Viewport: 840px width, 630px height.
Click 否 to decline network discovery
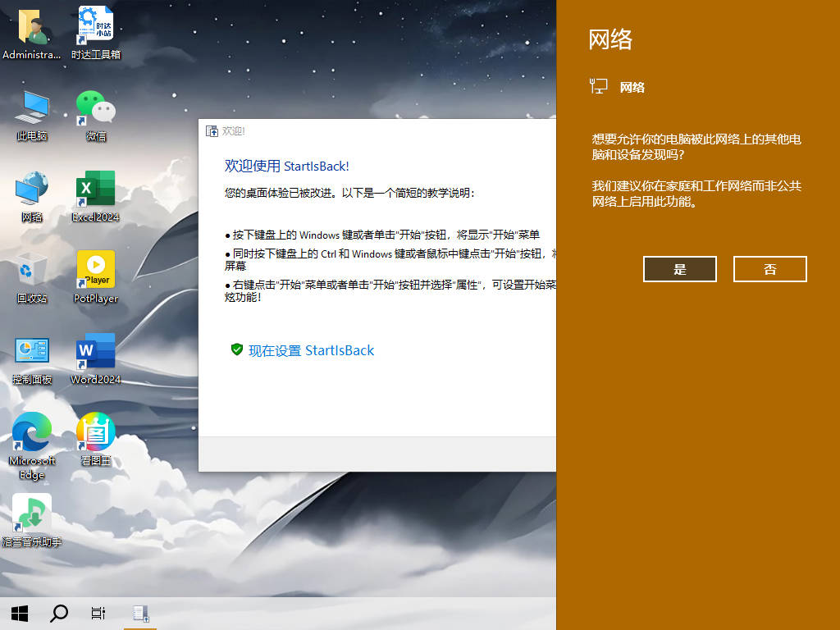coord(769,269)
